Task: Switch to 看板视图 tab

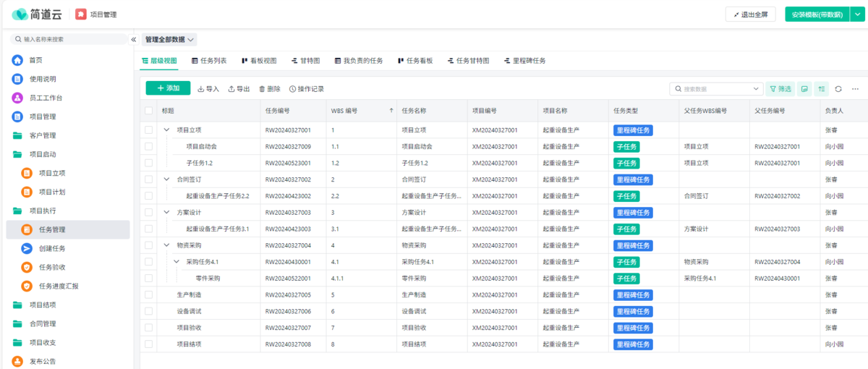Action: 259,61
